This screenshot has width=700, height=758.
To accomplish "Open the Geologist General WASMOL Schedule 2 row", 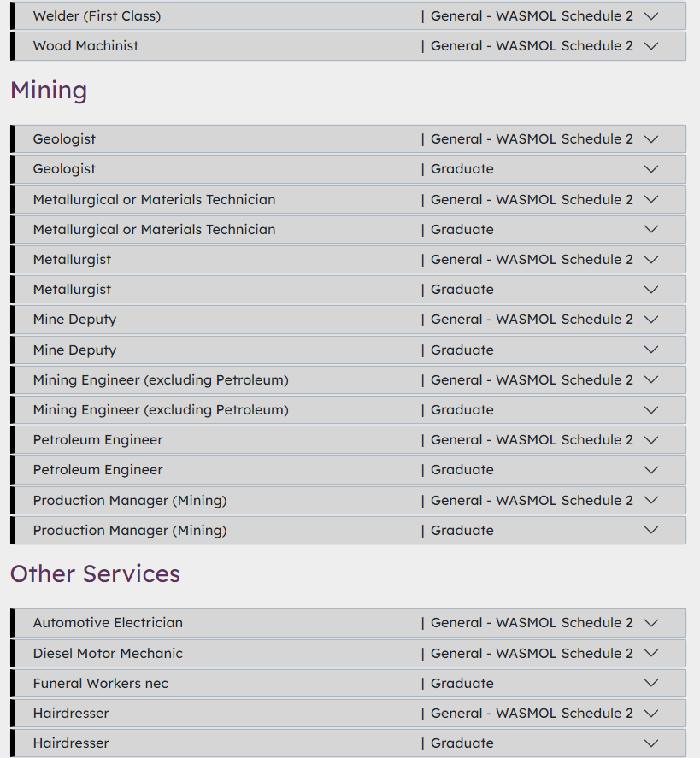I will point(651,139).
